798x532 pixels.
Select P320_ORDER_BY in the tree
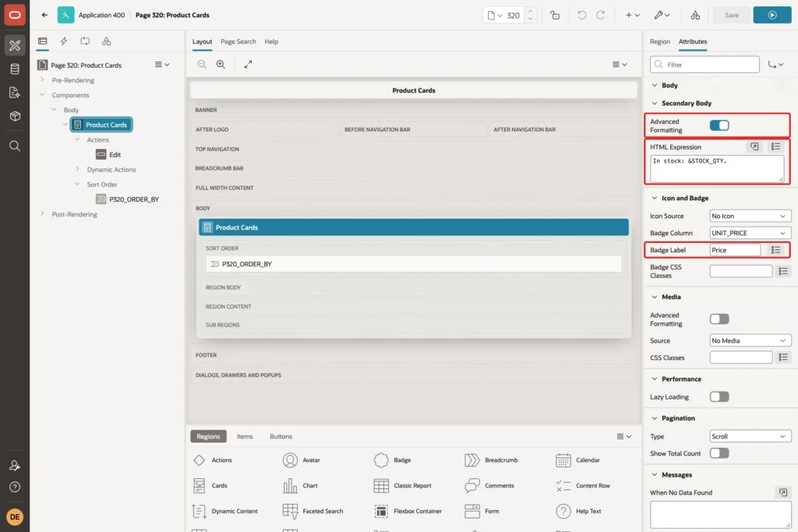pos(134,199)
